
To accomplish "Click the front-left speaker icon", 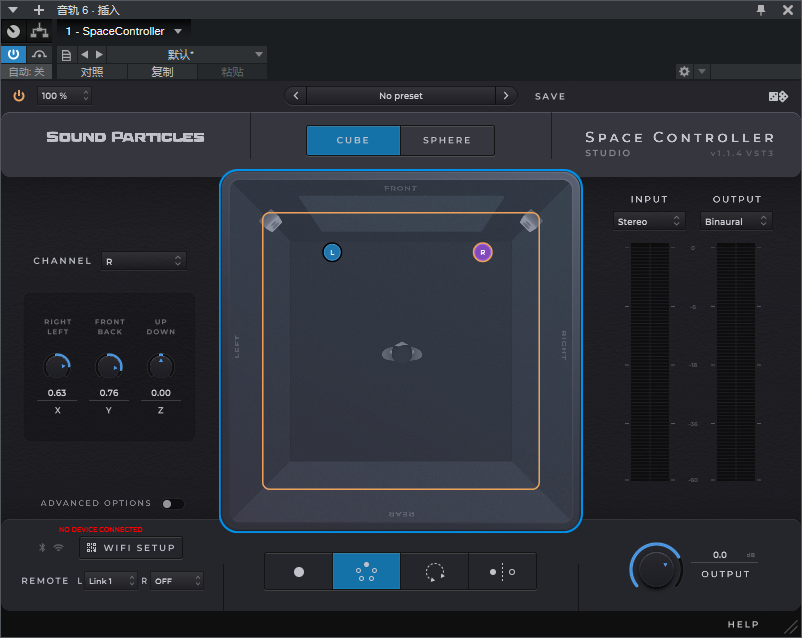I will (272, 221).
